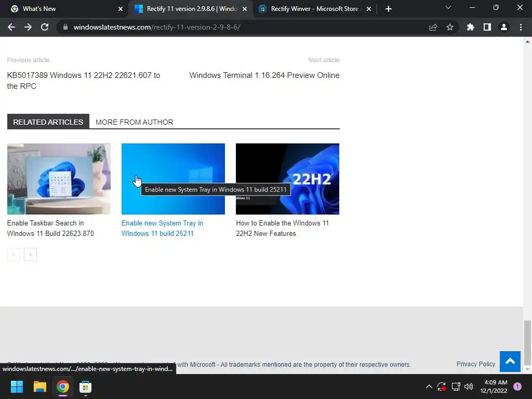Screen dimensions: 532x399
Task: View site security lock info
Action: click(x=65, y=27)
